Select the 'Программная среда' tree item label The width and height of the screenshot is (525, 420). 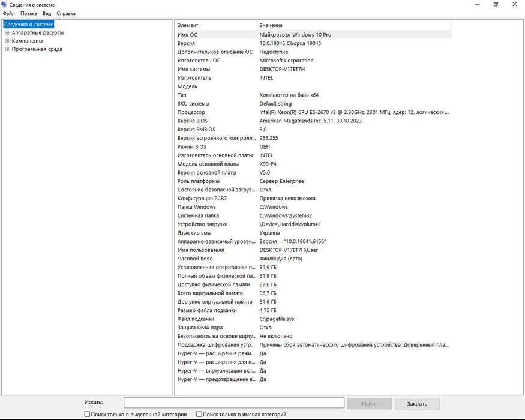click(37, 49)
